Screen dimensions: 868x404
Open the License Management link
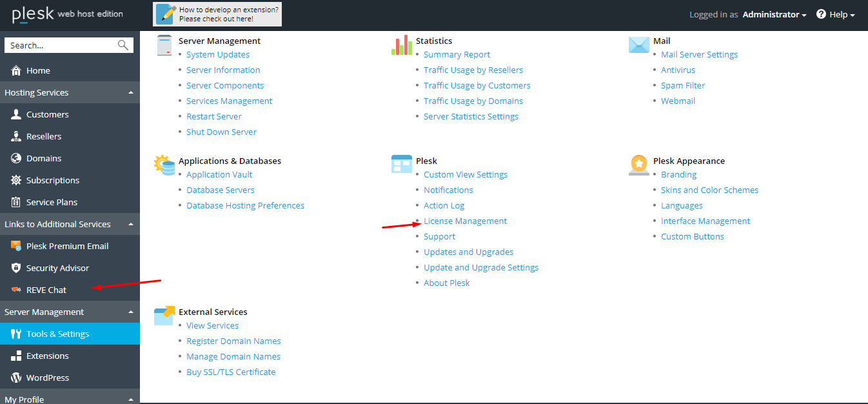pos(465,221)
